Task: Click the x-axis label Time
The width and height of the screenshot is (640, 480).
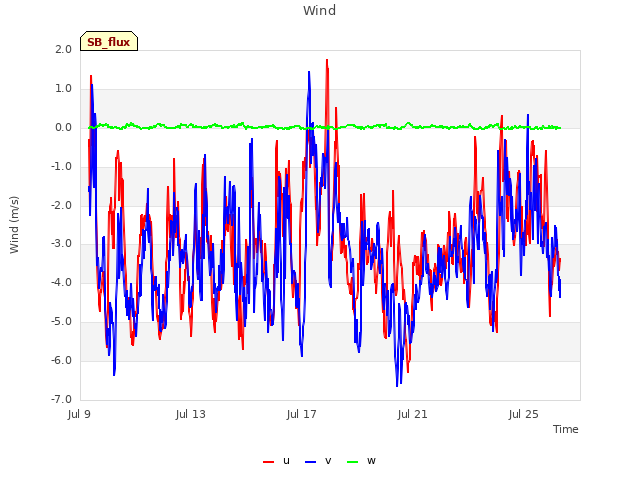Action: click(566, 429)
